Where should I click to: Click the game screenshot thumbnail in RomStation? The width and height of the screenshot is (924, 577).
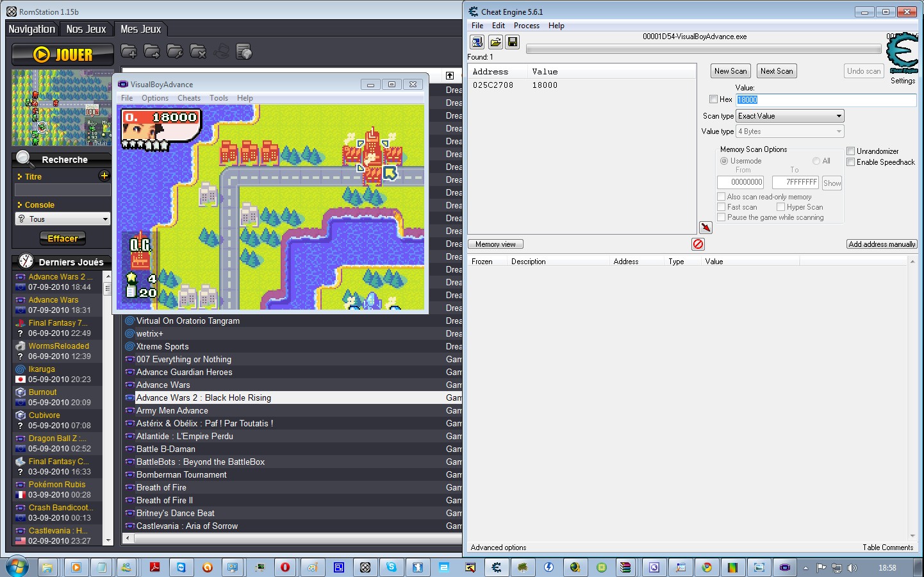62,108
